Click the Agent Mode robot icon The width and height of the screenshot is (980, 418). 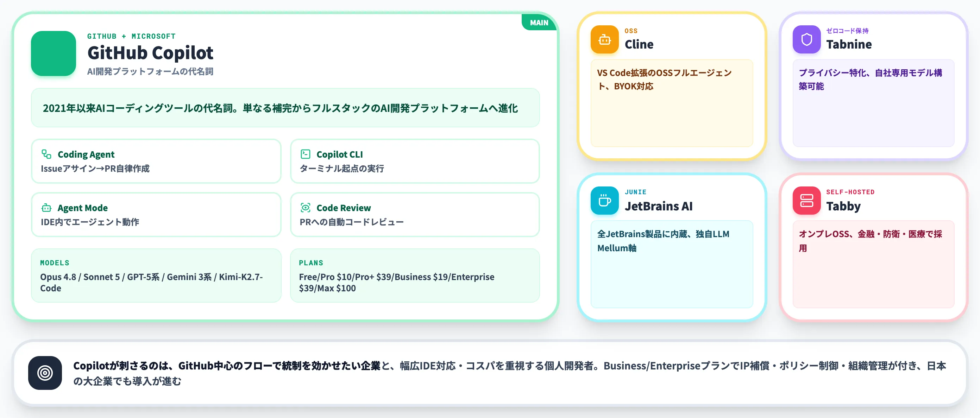pos(46,208)
